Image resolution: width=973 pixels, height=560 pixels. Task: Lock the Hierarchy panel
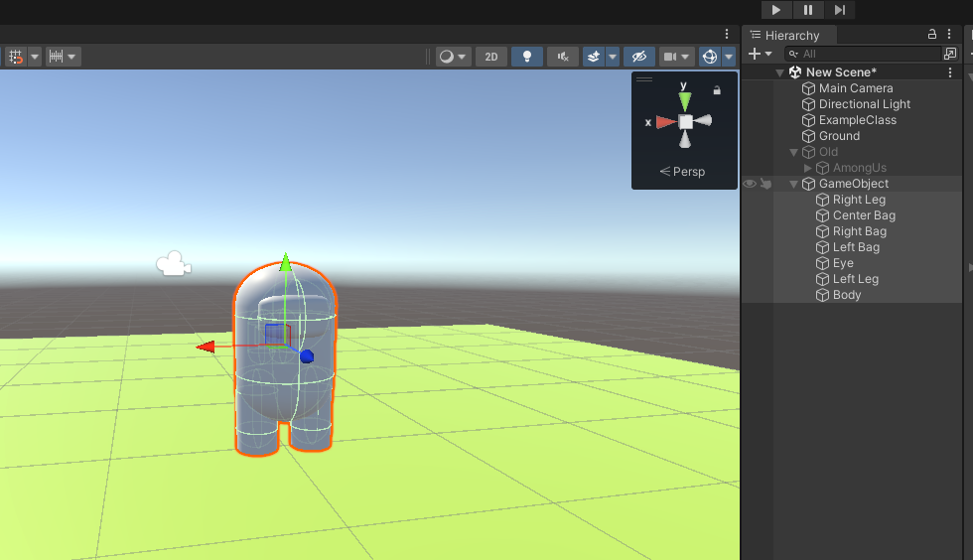(932, 34)
